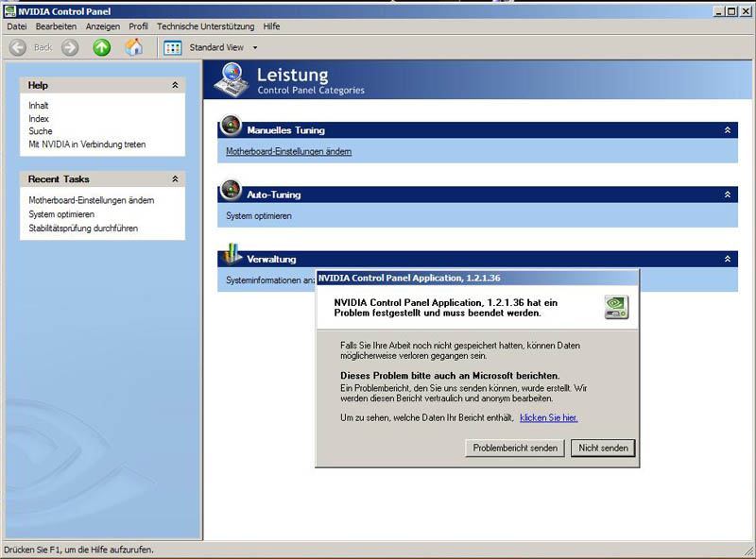Image resolution: width=756 pixels, height=559 pixels.
Task: Click the Manuelles Tuning section header
Action: [477, 130]
